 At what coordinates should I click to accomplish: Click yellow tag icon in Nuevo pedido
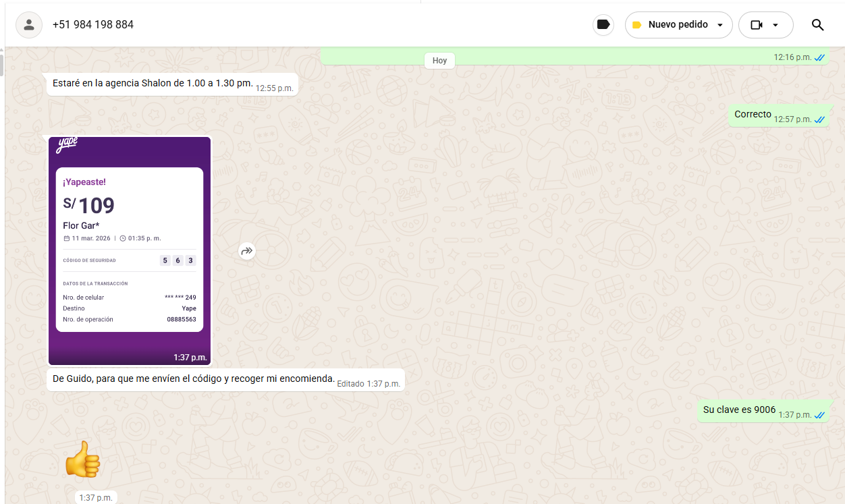[636, 25]
